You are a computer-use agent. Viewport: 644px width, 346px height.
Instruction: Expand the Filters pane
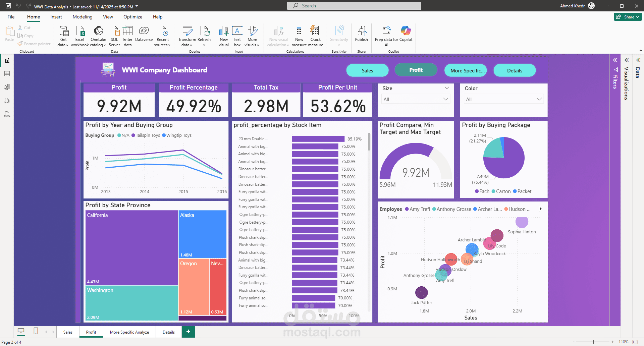[x=615, y=60]
